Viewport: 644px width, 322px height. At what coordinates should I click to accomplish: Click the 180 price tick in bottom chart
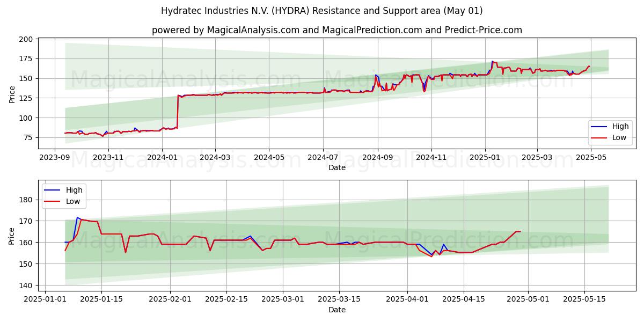27,200
